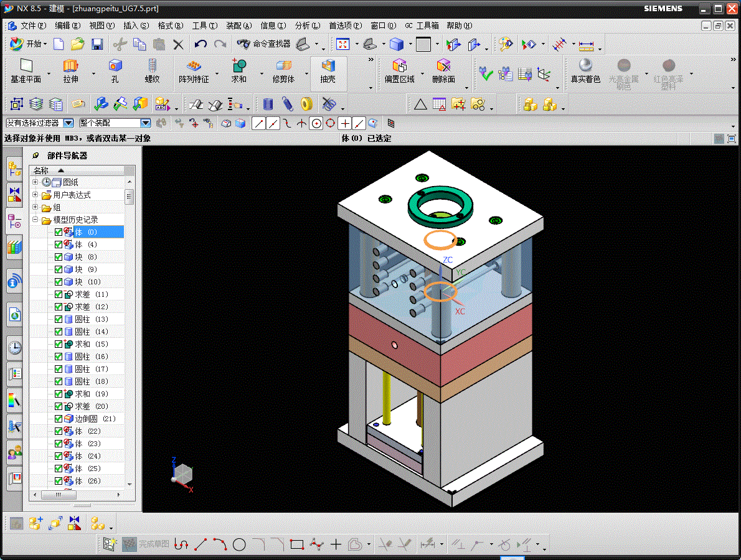Save the part with the floppy disk icon
741x560 pixels.
click(97, 44)
